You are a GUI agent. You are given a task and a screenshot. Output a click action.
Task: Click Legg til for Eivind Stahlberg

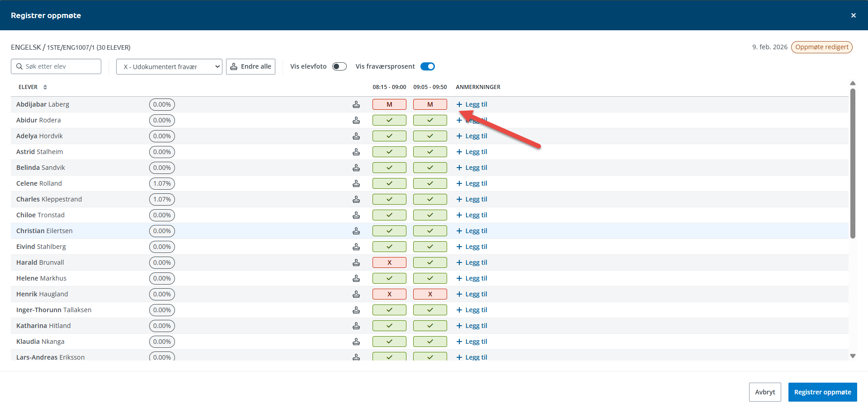pyautogui.click(x=472, y=247)
